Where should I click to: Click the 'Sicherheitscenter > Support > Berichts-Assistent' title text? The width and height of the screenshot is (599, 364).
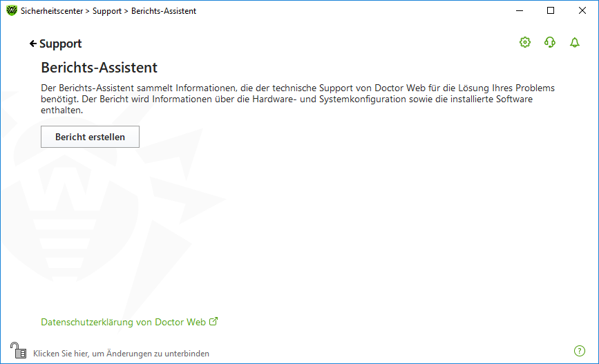click(108, 11)
